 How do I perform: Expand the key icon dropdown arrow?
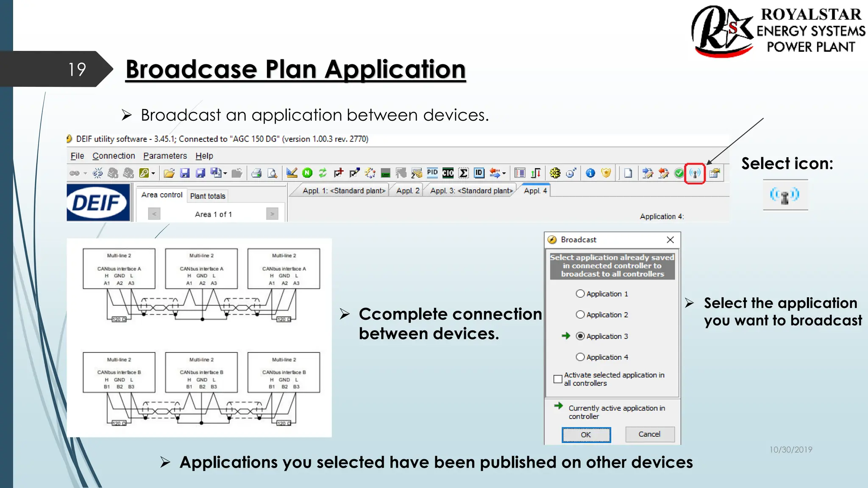tap(153, 173)
